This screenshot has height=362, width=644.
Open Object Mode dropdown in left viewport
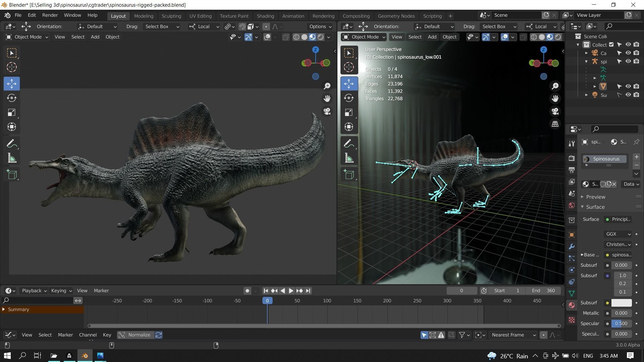coord(27,37)
